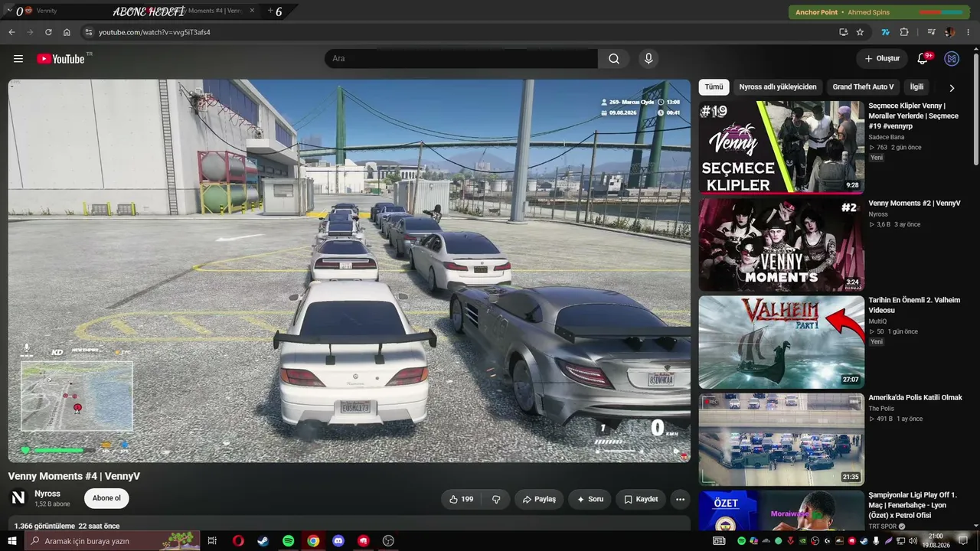Image resolution: width=980 pixels, height=551 pixels.
Task: Open the Nyross channel avatar
Action: (x=18, y=498)
